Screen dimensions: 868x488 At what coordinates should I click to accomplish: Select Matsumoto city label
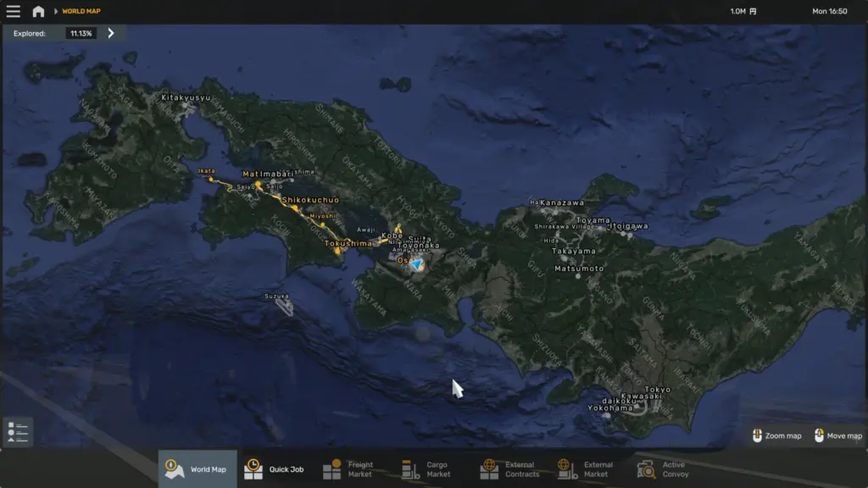coord(579,269)
